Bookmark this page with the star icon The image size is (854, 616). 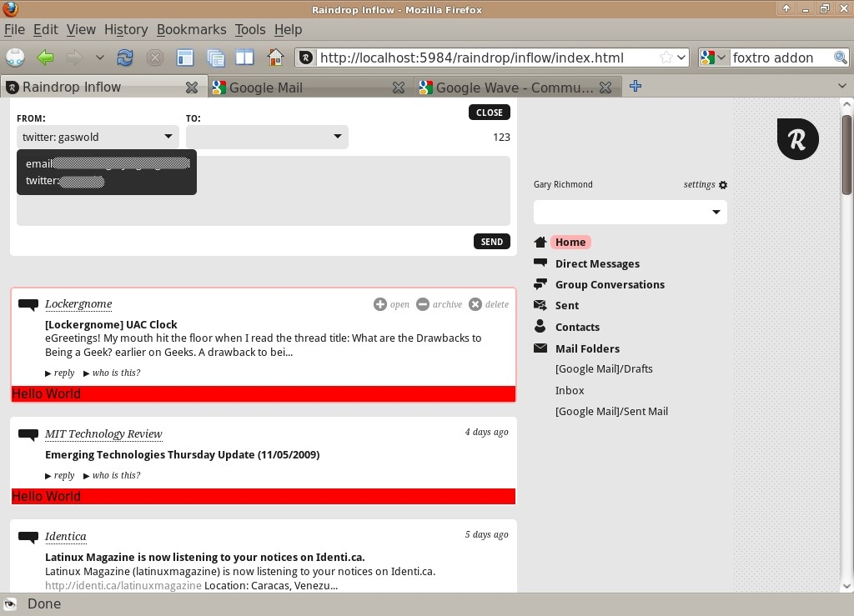tap(666, 58)
